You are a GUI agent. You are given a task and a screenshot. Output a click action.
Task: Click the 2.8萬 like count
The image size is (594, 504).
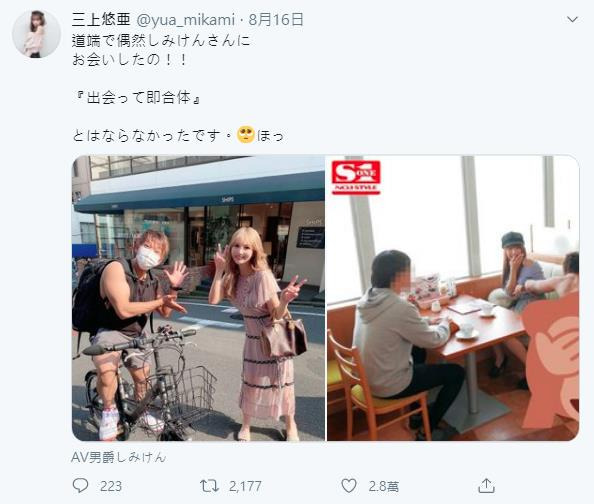(383, 486)
